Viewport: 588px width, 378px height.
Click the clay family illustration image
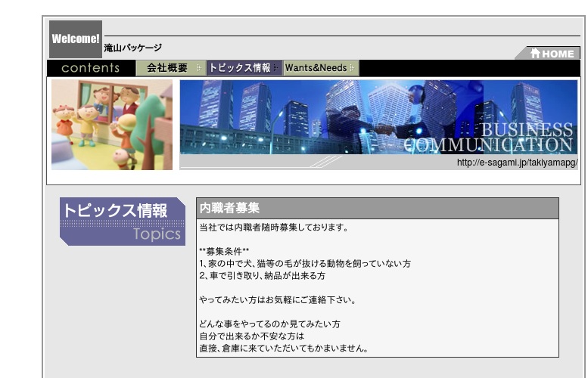pyautogui.click(x=112, y=125)
